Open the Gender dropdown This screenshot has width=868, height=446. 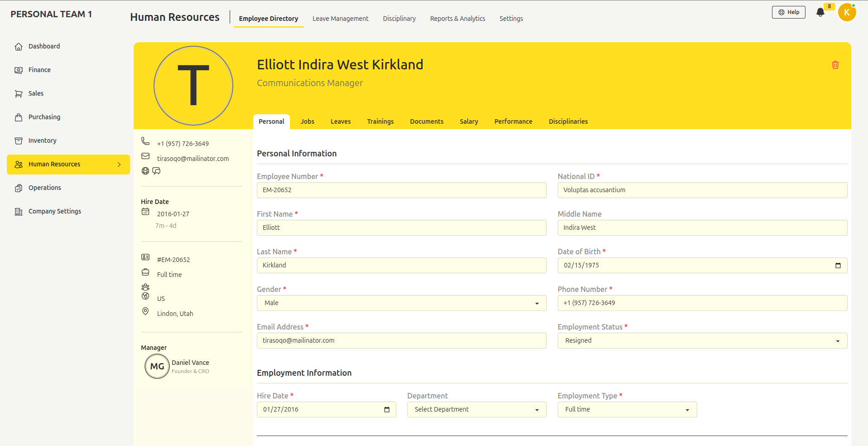click(402, 303)
